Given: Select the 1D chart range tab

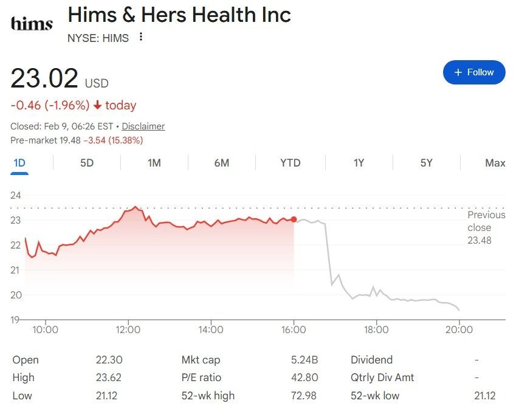Looking at the screenshot, I should [19, 163].
